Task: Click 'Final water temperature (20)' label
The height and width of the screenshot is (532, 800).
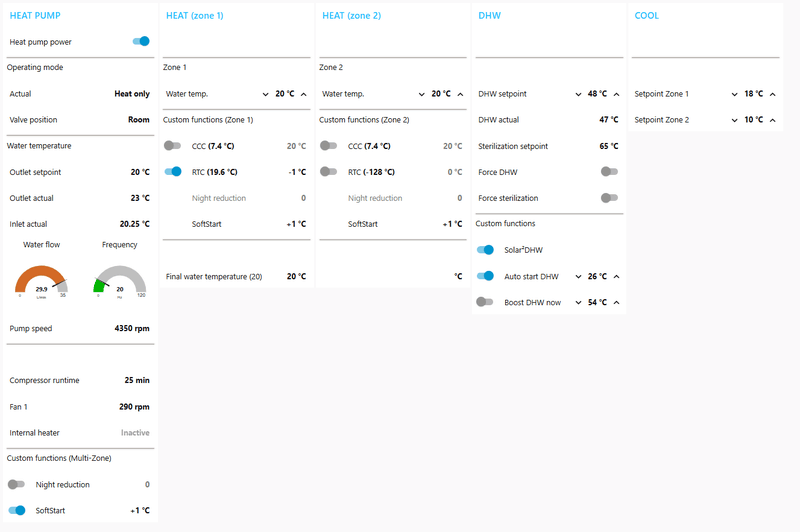Action: (214, 276)
